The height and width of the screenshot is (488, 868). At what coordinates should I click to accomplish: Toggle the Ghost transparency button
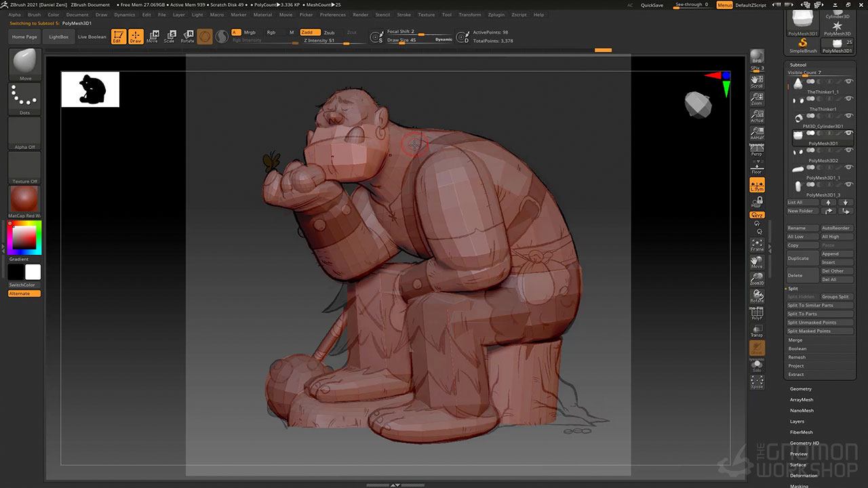click(757, 348)
